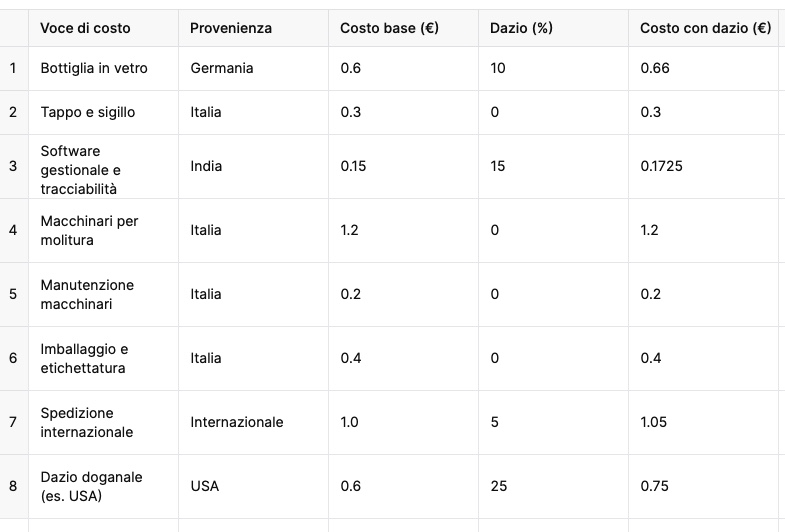Screen dimensions: 785x532
Task: Click the 'Costo con dazio (€)' header
Action: (x=705, y=28)
